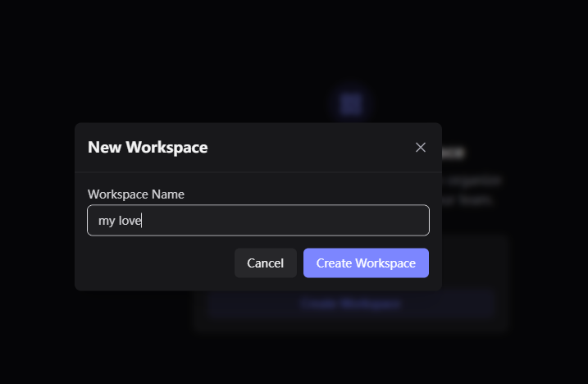588x384 pixels.
Task: Click the purple Create Workspace button
Action: coord(366,263)
